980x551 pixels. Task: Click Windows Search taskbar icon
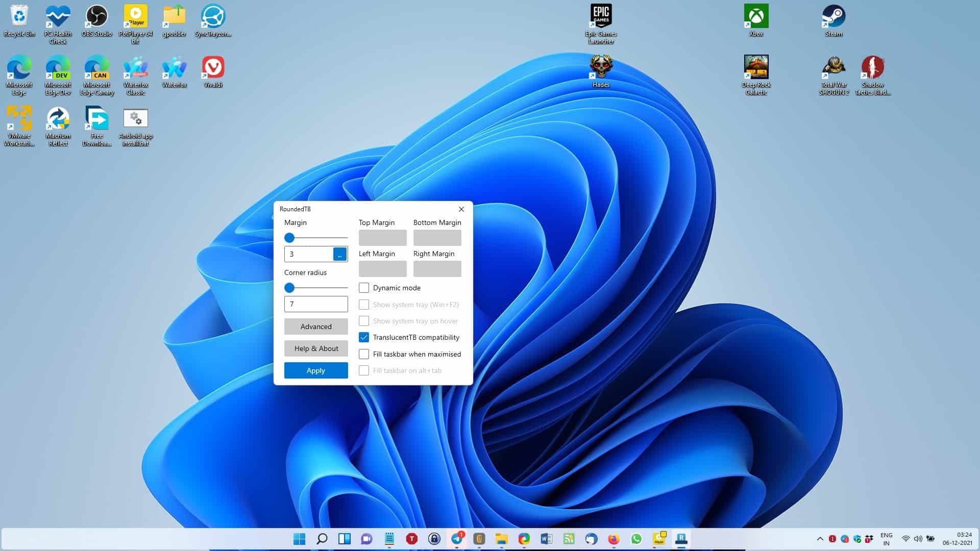(x=322, y=538)
